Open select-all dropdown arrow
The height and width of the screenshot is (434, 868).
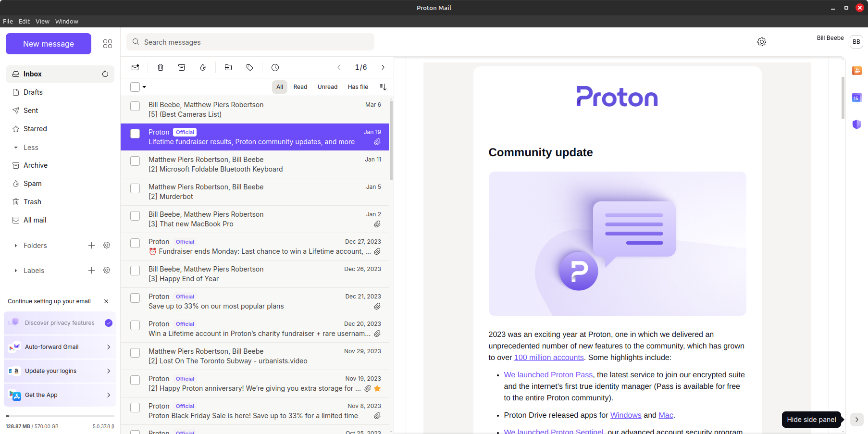coord(144,87)
